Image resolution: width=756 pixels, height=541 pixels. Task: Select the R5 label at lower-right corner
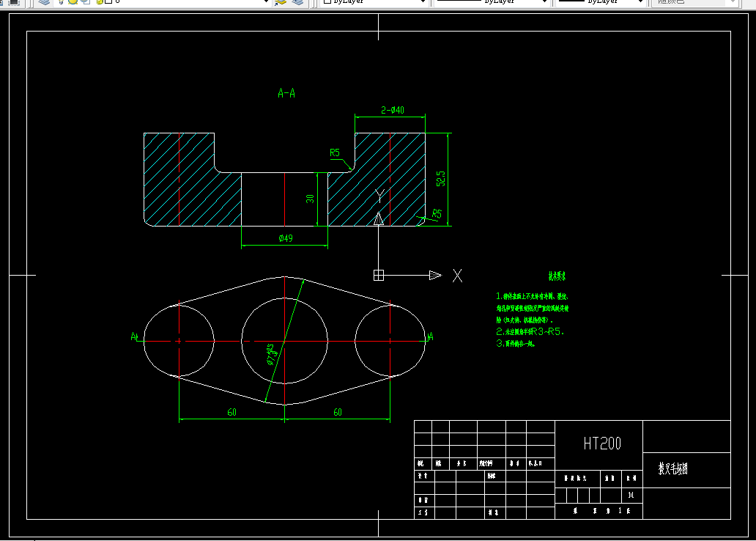(437, 213)
